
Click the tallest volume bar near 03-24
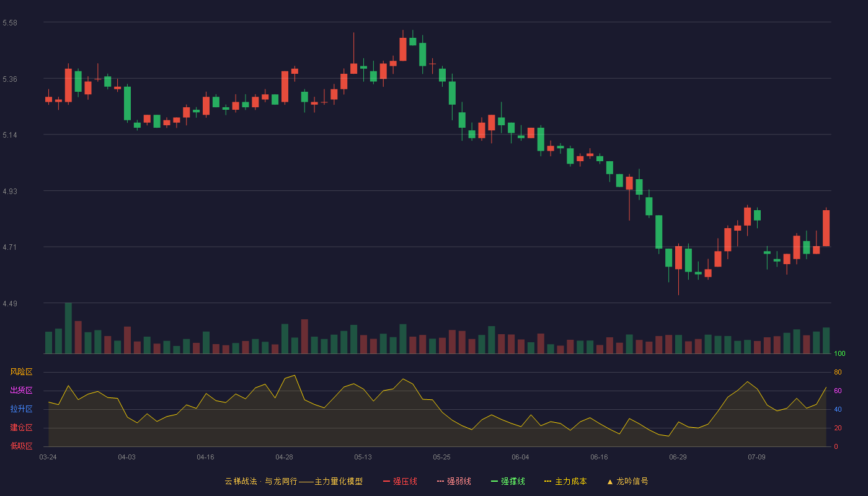click(68, 328)
